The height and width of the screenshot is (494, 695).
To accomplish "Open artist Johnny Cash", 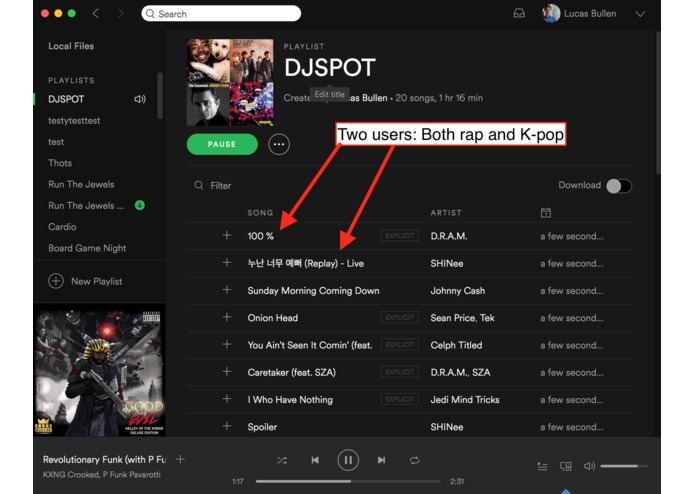I will 457,291.
